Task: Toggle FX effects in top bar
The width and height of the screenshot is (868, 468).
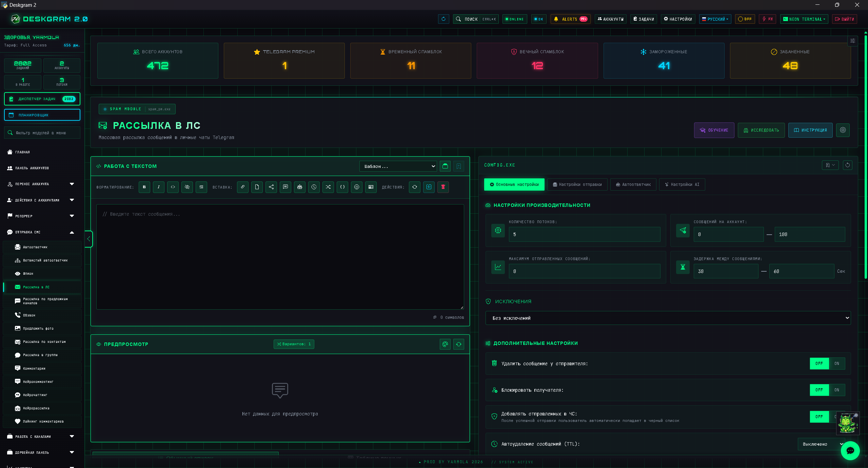Action: tap(768, 19)
